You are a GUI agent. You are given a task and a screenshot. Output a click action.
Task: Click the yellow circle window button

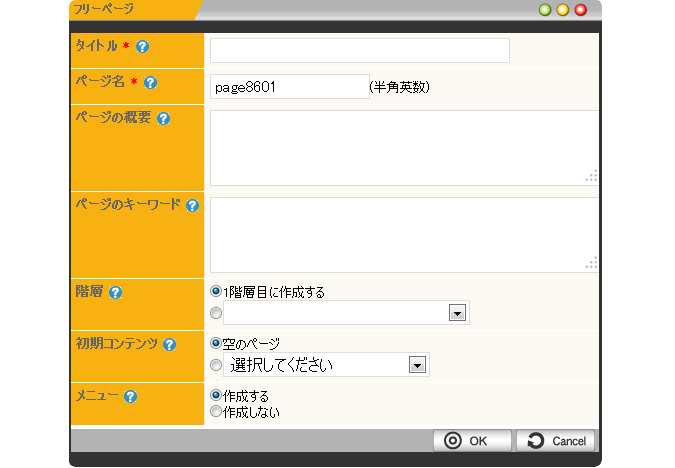pyautogui.click(x=563, y=10)
